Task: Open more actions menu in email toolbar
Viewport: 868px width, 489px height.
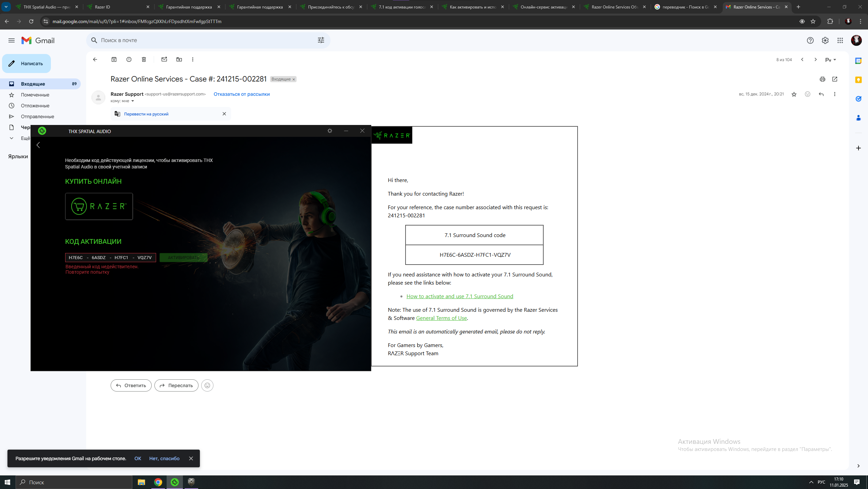Action: click(193, 59)
